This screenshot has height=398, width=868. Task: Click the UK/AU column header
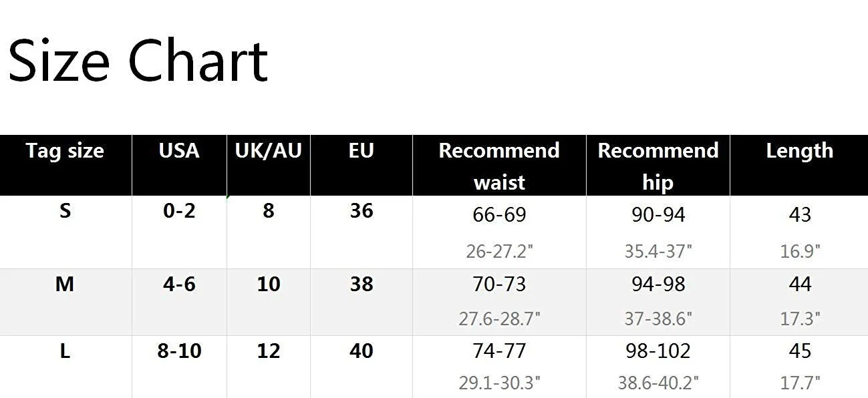click(268, 151)
